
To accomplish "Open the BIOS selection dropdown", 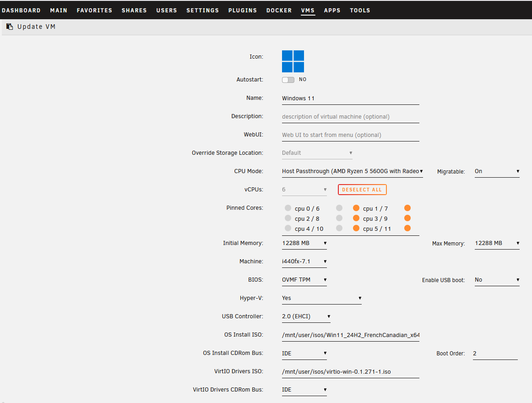I will [x=304, y=280].
